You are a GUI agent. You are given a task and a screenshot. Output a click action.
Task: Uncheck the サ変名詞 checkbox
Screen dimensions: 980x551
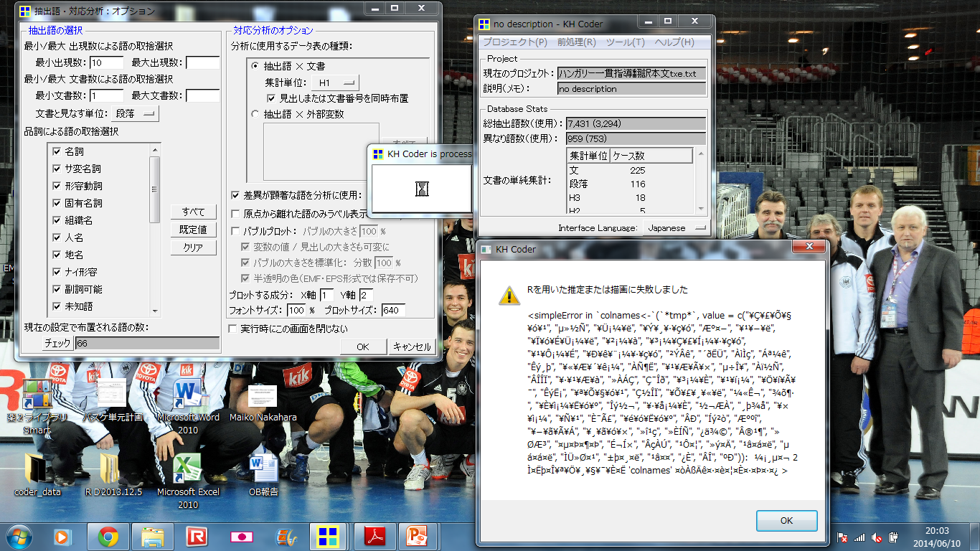click(57, 169)
